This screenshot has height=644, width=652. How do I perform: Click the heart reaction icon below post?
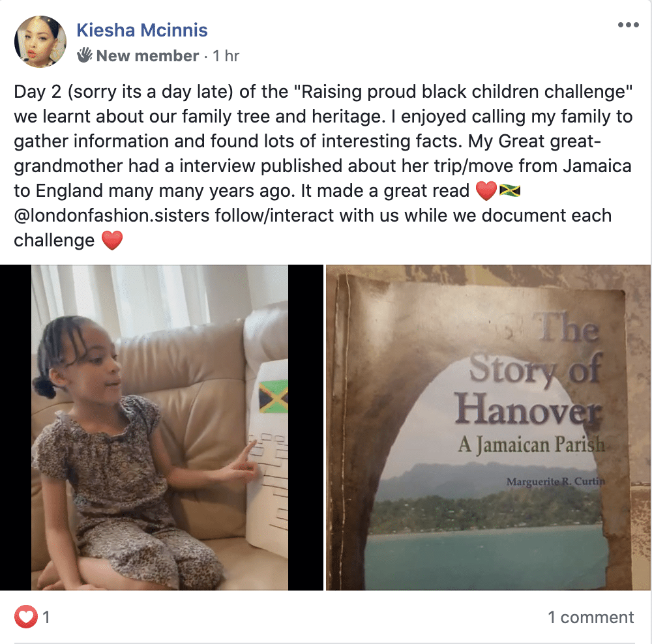(x=26, y=617)
